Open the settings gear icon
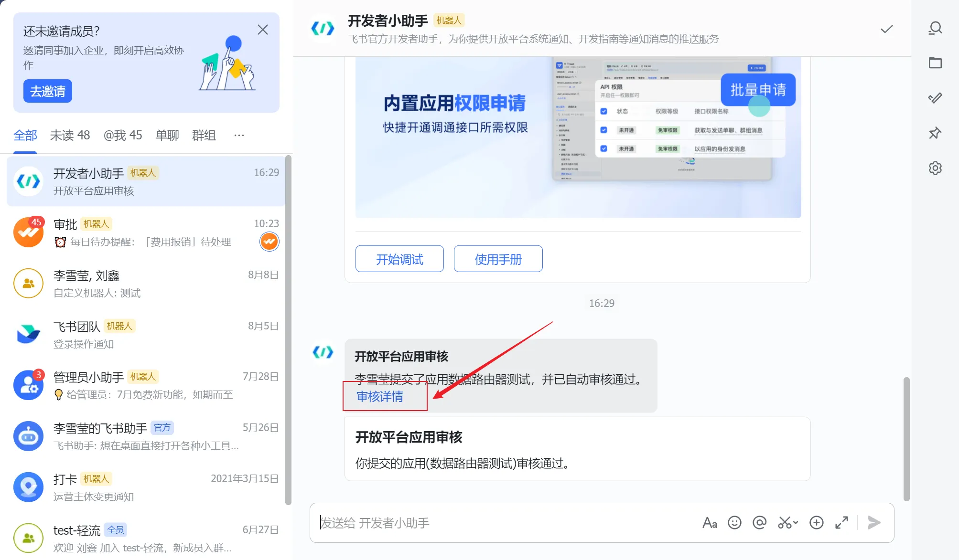 tap(935, 168)
